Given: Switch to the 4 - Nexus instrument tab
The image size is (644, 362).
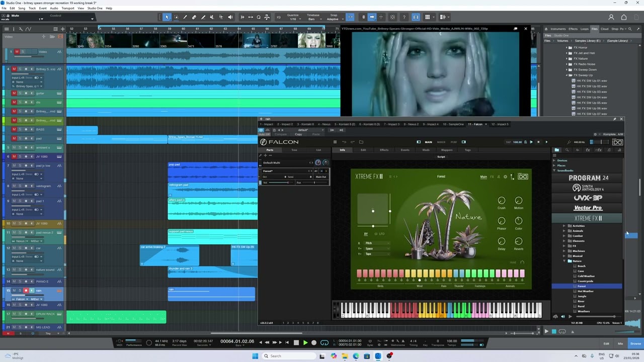Looking at the screenshot, I should point(324,124).
